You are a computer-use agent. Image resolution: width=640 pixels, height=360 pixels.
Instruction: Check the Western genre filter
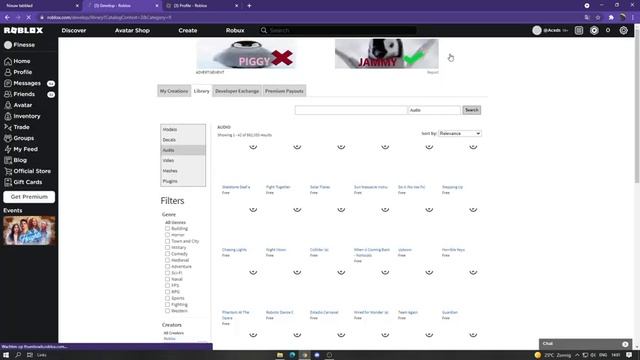pyautogui.click(x=167, y=311)
